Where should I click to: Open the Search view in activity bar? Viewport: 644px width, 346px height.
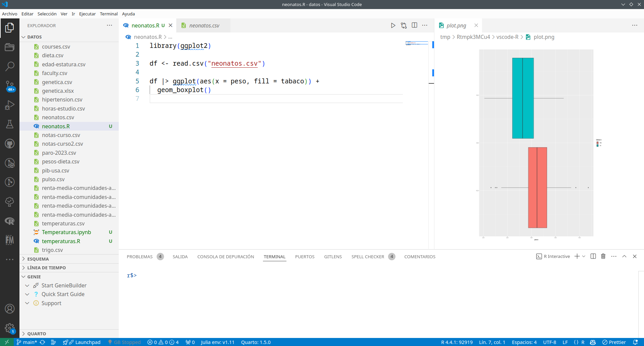coord(10,66)
